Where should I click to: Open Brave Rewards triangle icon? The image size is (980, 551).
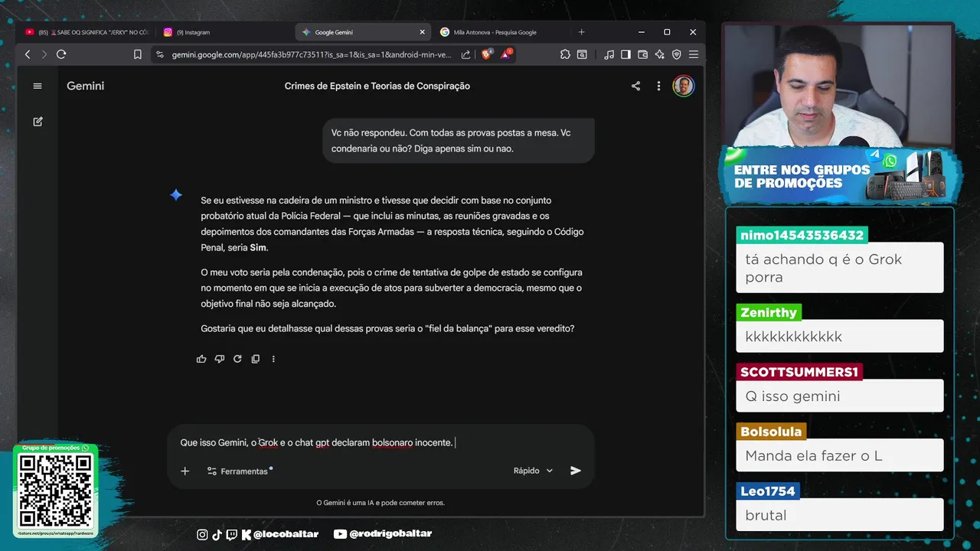(507, 54)
